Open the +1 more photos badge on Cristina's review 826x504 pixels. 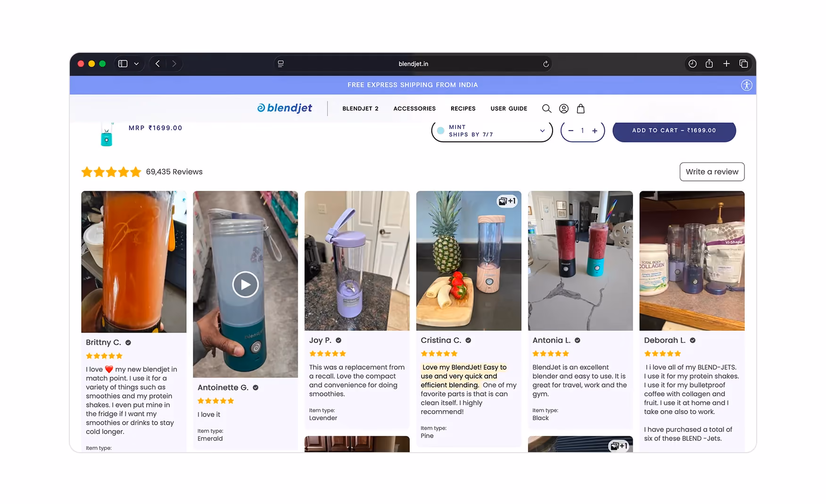click(507, 201)
